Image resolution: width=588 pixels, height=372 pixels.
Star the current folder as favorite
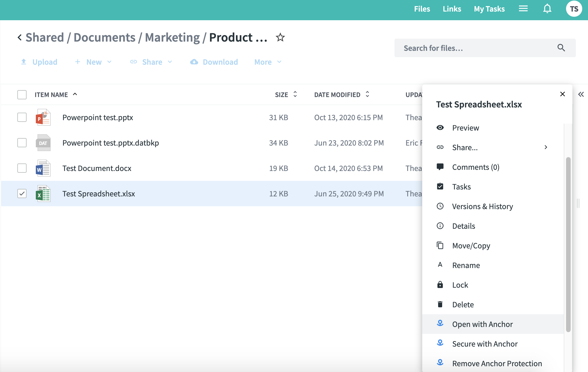click(280, 37)
